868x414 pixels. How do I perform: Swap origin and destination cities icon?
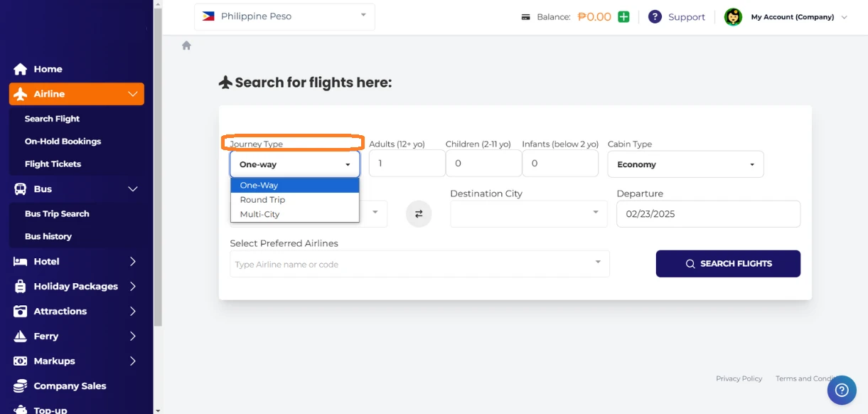pyautogui.click(x=419, y=214)
